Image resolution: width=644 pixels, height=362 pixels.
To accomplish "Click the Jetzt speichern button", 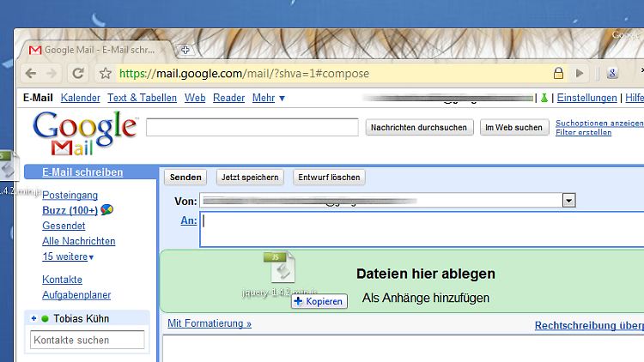I will click(x=249, y=178).
